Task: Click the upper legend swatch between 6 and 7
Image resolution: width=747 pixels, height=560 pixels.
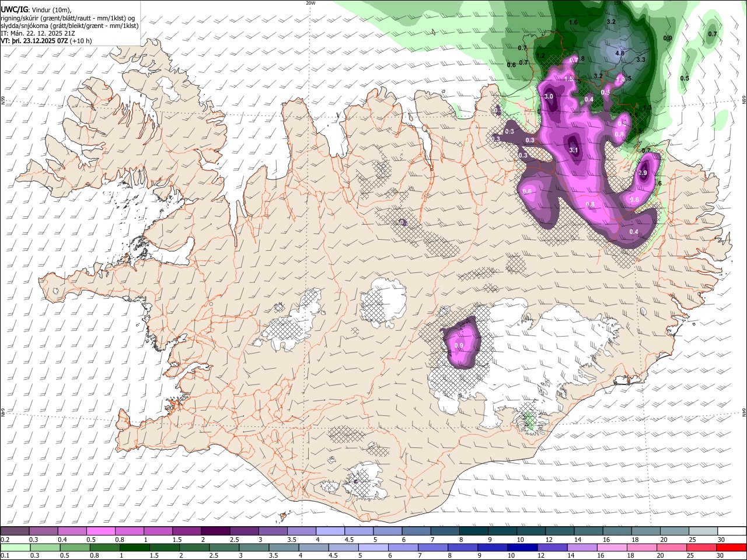Action: click(416, 531)
